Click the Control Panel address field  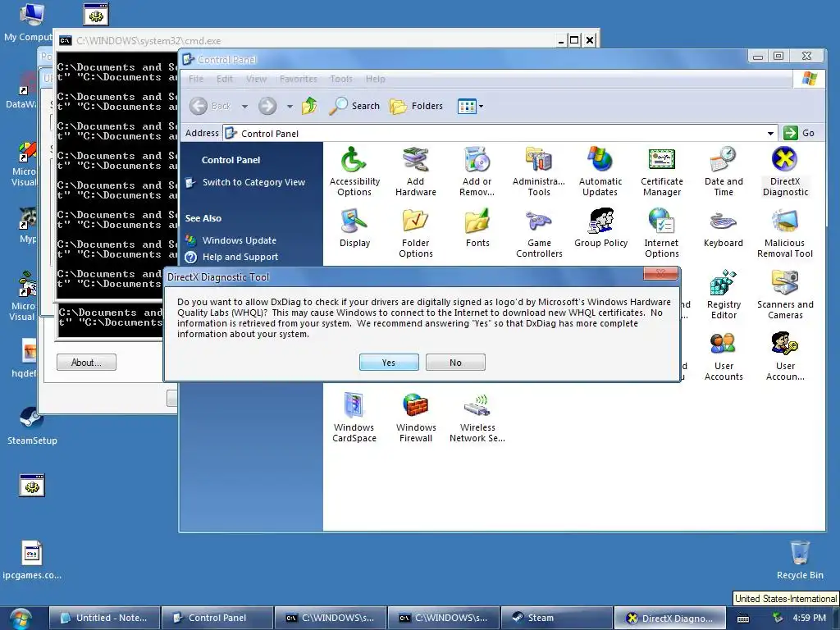[500, 133]
